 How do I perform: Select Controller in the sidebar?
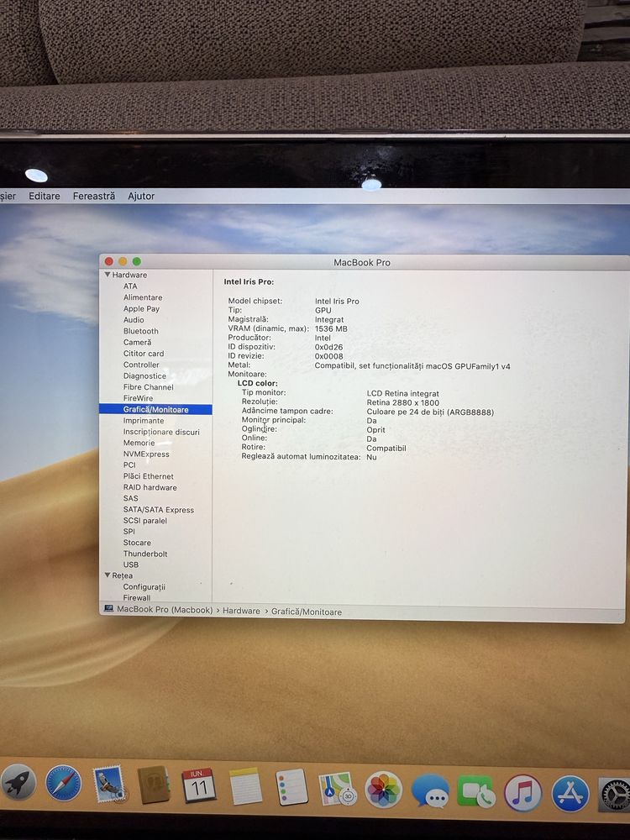(x=141, y=365)
